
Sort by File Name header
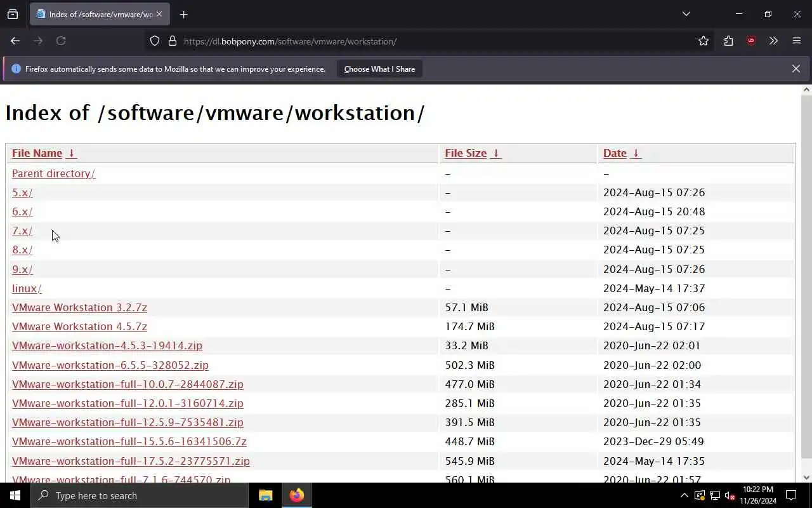37,153
